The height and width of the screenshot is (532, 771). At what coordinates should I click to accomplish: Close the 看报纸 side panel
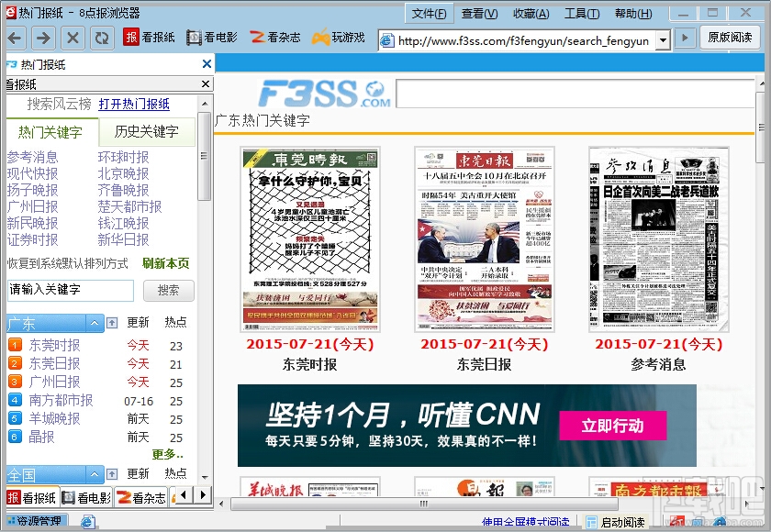(x=206, y=84)
